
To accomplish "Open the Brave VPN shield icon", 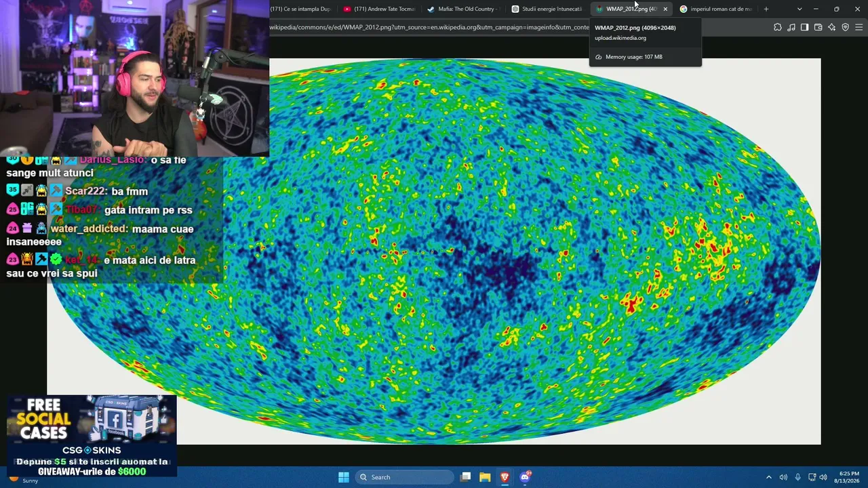I will (x=845, y=27).
